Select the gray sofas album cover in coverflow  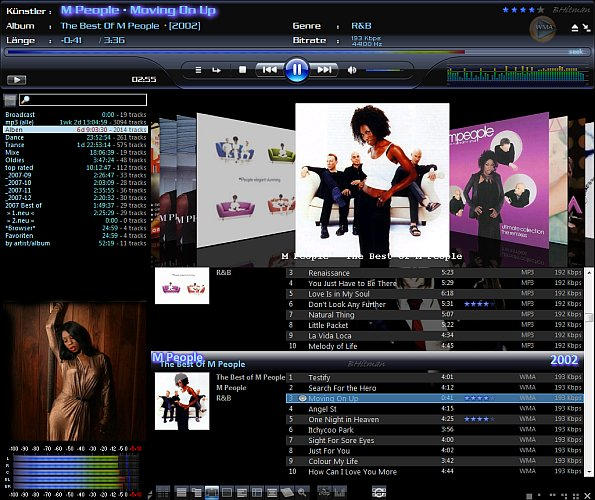[x=246, y=181]
